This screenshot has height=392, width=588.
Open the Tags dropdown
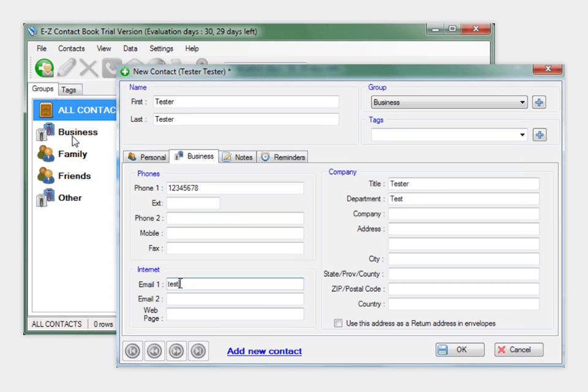point(449,135)
